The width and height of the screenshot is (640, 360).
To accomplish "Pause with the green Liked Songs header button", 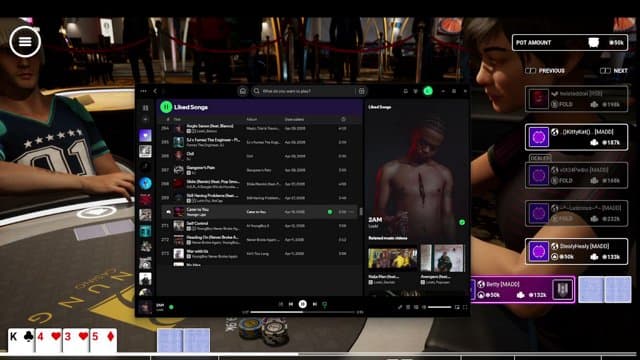I will tap(166, 107).
